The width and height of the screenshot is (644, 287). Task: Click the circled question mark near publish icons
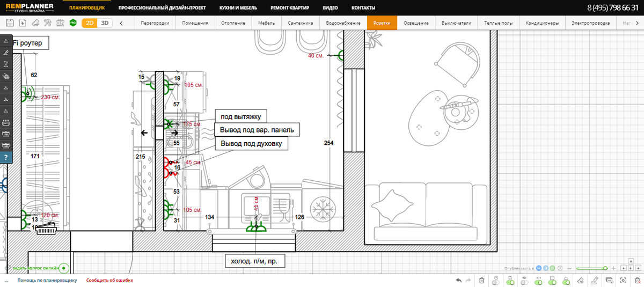(560, 268)
